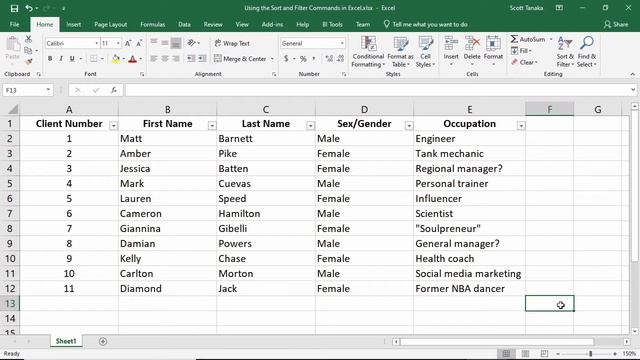
Task: Open Format as Table
Action: tap(400, 52)
